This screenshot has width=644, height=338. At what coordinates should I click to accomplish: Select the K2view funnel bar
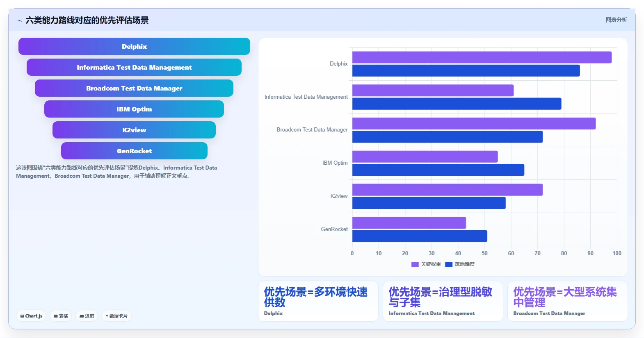point(134,130)
